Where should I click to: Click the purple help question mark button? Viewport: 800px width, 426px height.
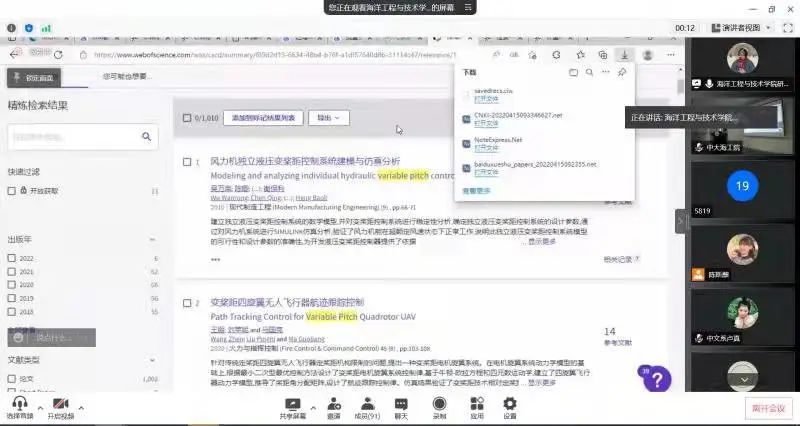click(657, 379)
